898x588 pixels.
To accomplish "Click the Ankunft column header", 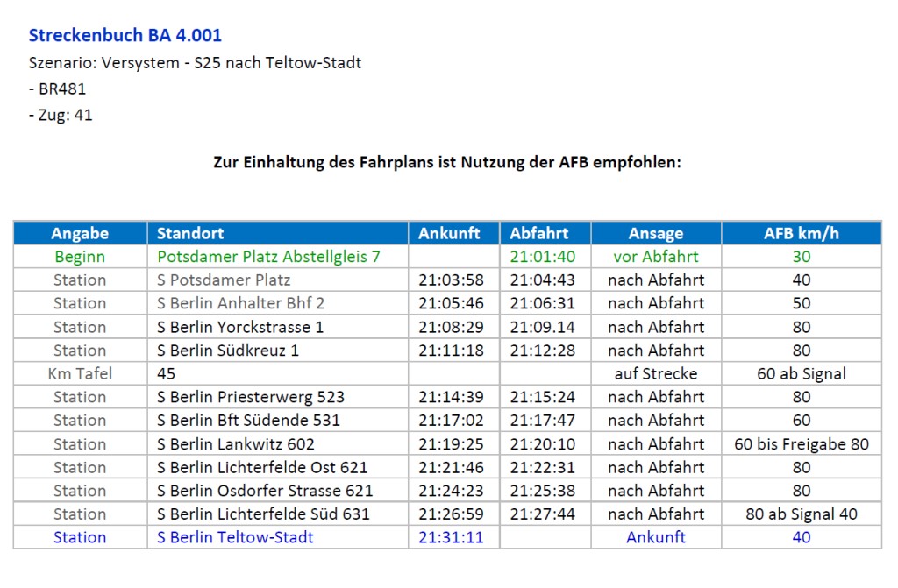I will point(449,233).
